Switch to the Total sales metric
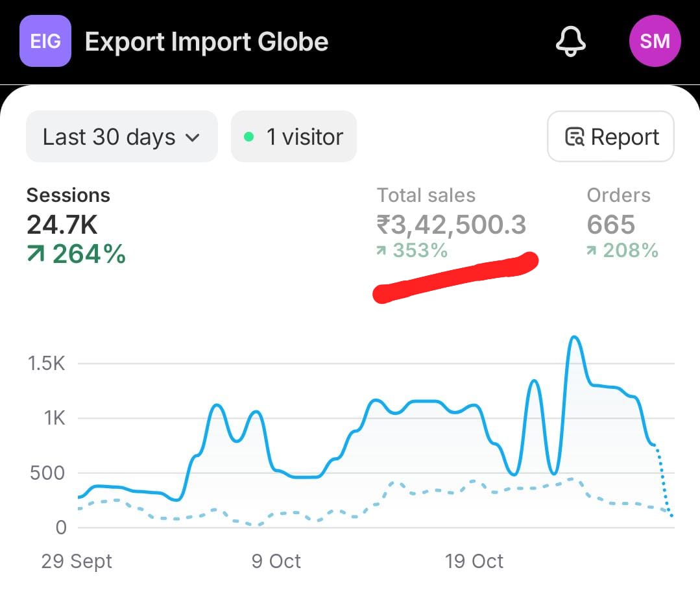700x609 pixels. point(426,195)
